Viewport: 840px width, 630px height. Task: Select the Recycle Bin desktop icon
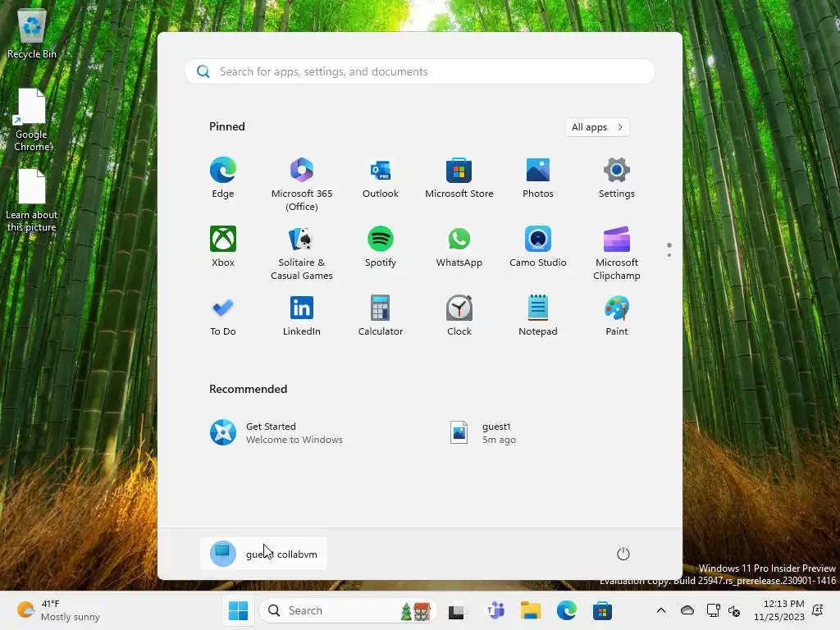[32, 34]
